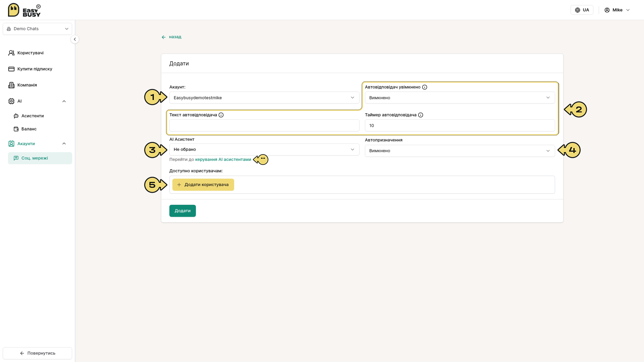The image size is (644, 362).
Task: Click the EasyBusy logo icon
Action: pos(13,10)
